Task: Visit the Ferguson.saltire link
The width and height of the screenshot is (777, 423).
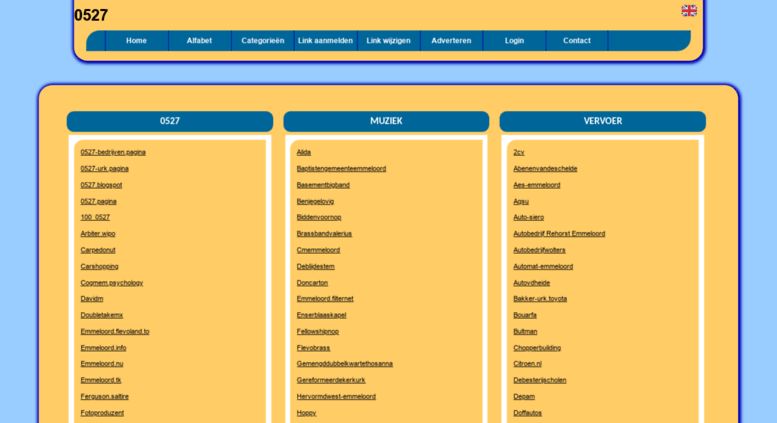Action: pyautogui.click(x=105, y=396)
